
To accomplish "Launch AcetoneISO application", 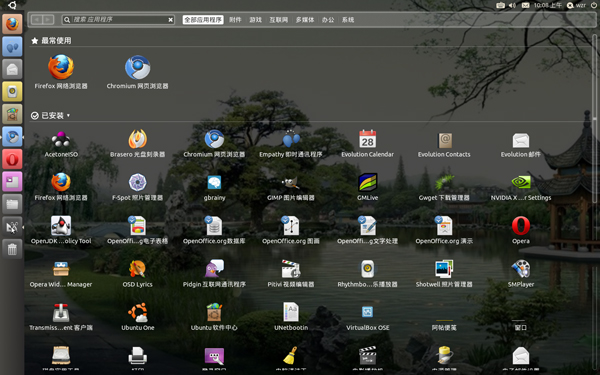I will pyautogui.click(x=61, y=144).
